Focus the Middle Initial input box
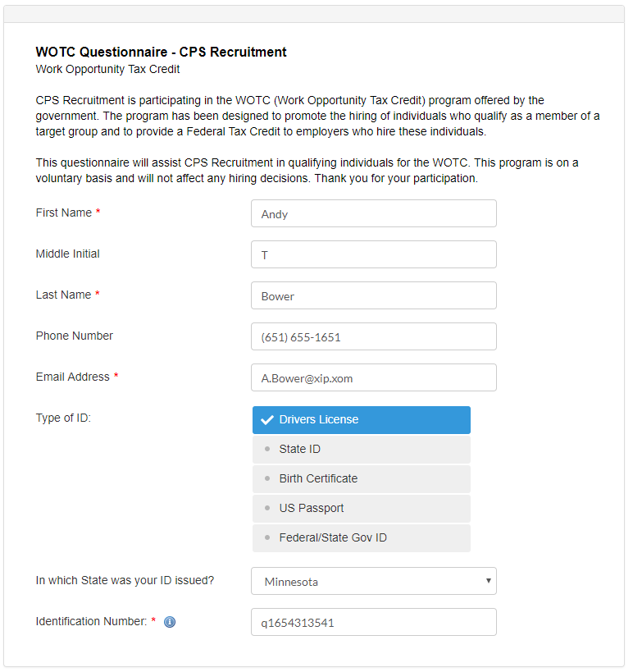633x672 pixels. (373, 255)
